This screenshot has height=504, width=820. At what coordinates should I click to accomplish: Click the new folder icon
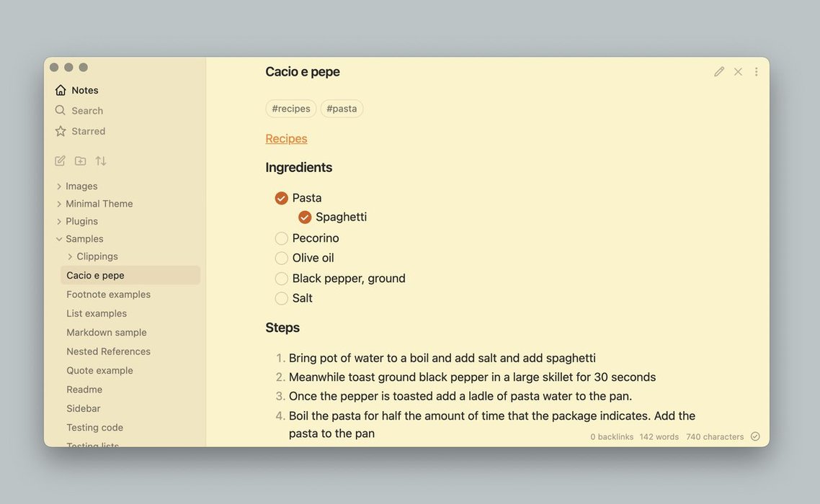click(80, 161)
